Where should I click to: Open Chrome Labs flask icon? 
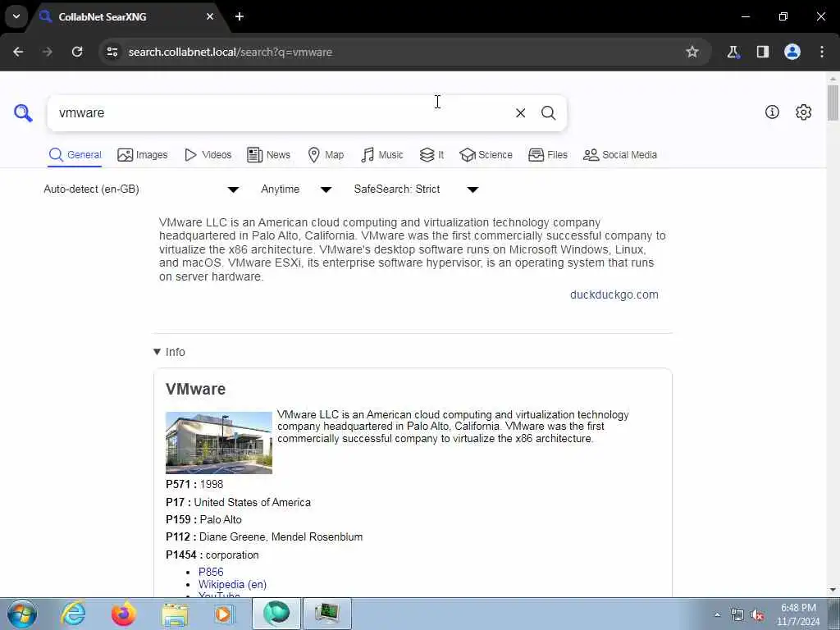point(733,52)
